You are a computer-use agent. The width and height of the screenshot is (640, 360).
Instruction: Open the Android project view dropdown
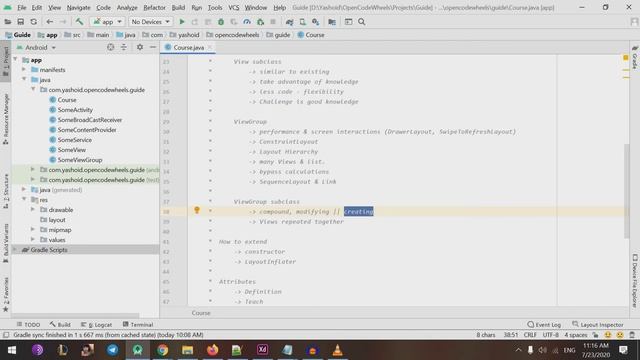(36, 47)
